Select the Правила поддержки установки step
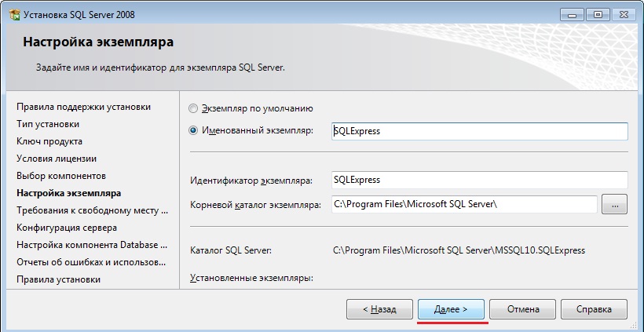Screen dimensions: 644x332 coord(84,107)
